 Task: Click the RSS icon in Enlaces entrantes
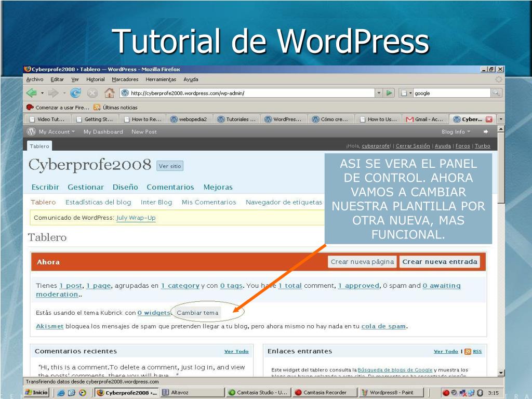click(468, 352)
